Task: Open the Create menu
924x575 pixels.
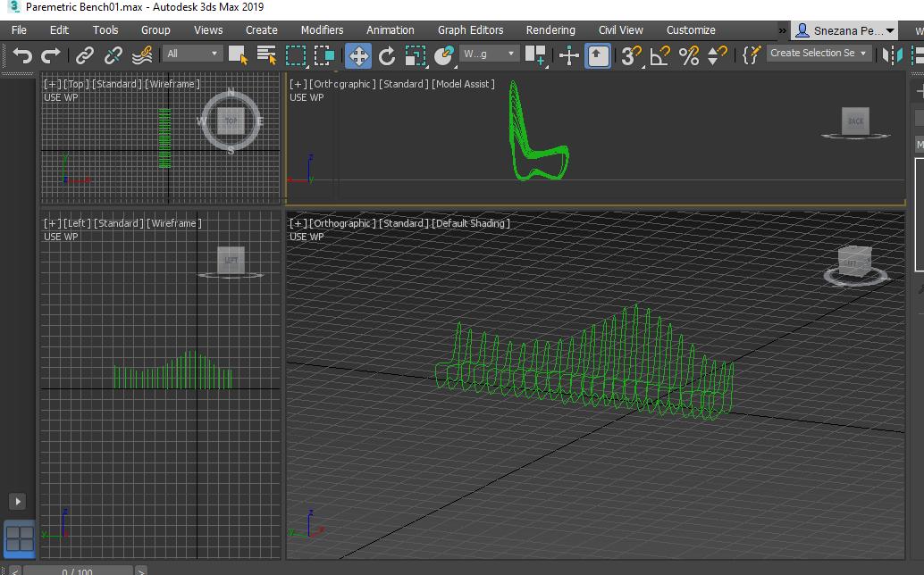Action: (x=261, y=30)
